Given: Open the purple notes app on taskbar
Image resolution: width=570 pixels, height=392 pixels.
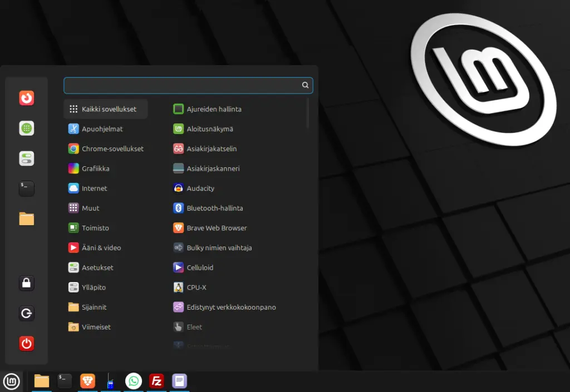Looking at the screenshot, I should [179, 381].
